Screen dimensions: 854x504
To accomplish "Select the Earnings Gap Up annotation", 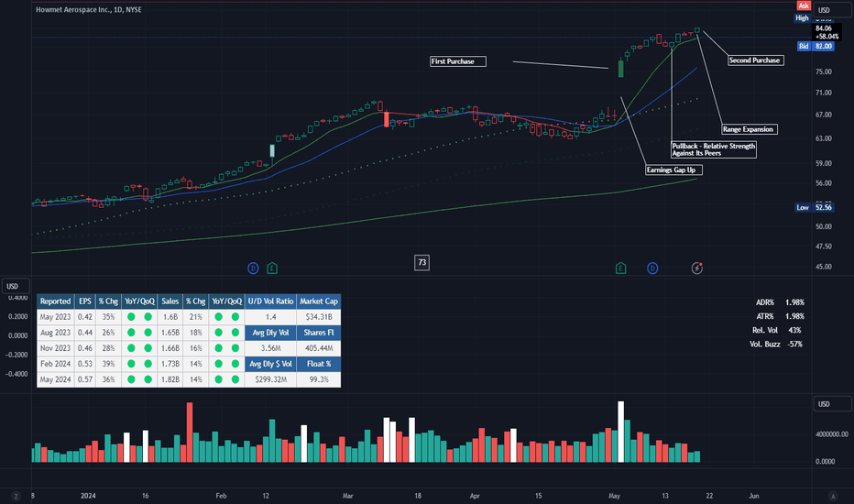I will point(673,170).
